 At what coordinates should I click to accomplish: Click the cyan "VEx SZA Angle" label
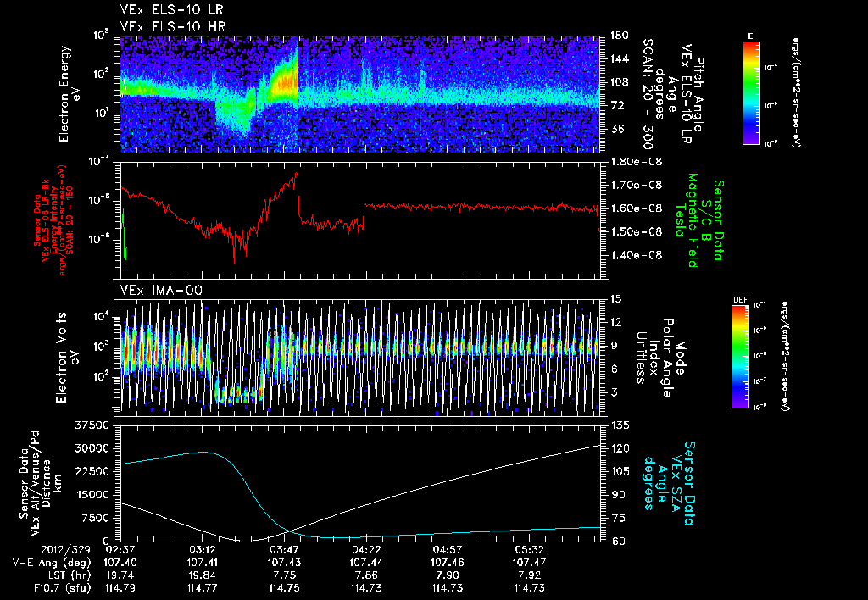[x=669, y=483]
